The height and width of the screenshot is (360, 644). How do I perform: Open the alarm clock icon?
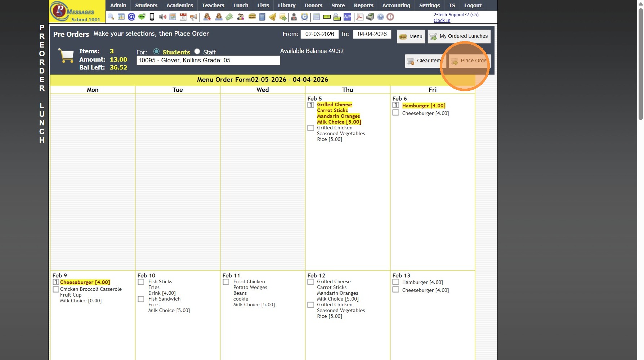(x=304, y=17)
